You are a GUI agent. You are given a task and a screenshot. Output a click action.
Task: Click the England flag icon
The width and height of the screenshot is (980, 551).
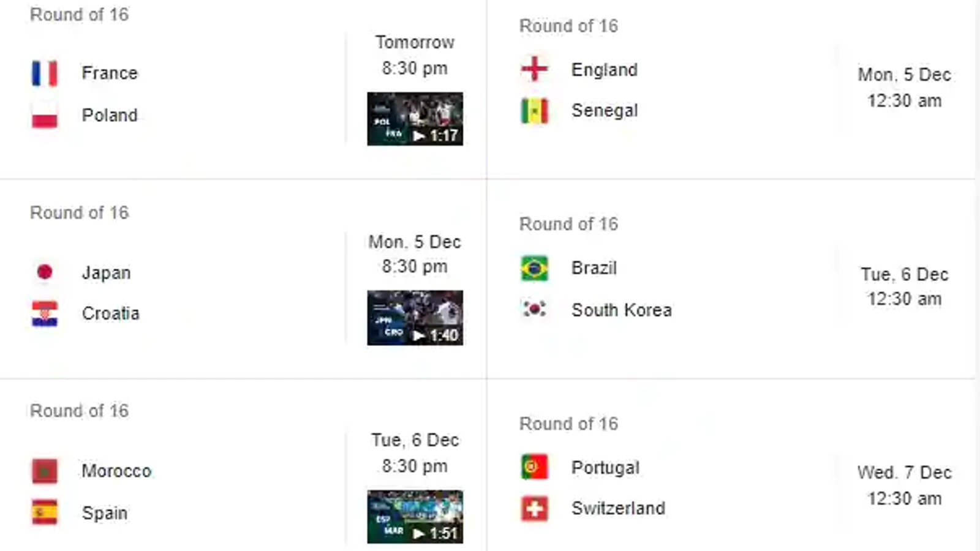tap(534, 69)
